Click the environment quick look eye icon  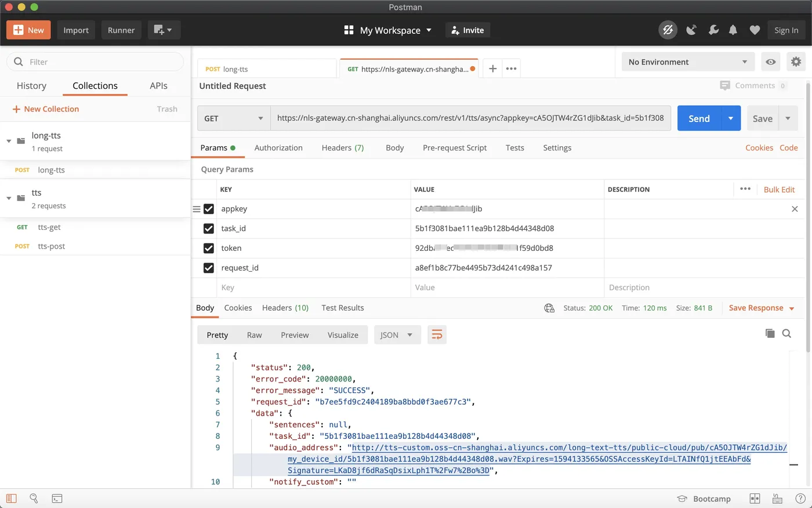point(771,62)
